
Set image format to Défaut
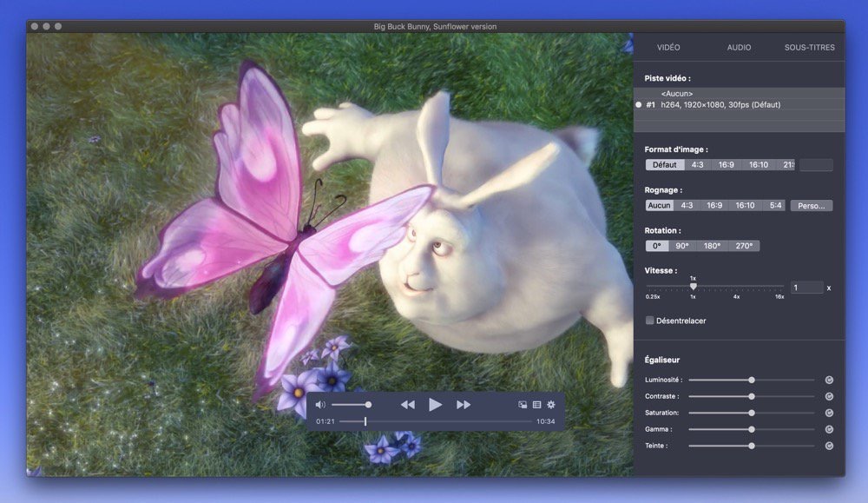[665, 164]
